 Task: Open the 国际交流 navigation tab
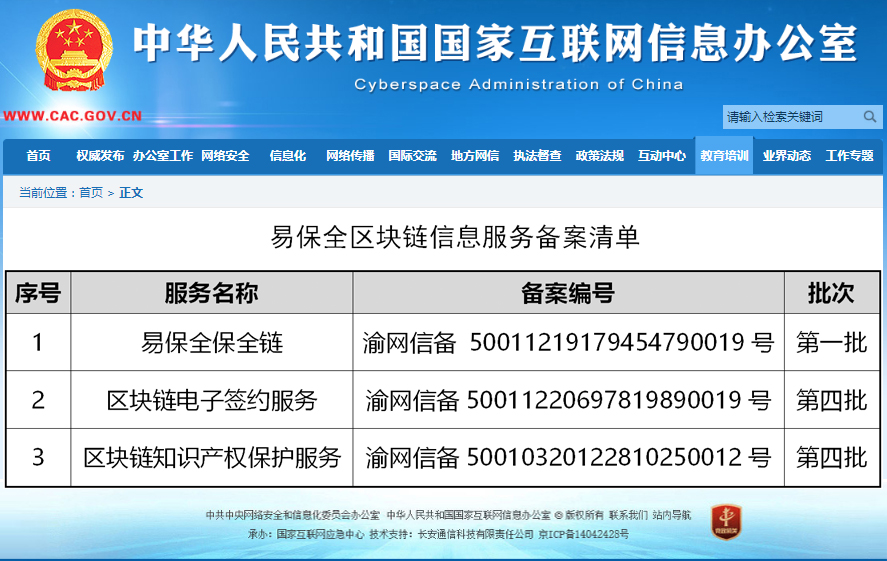412,156
